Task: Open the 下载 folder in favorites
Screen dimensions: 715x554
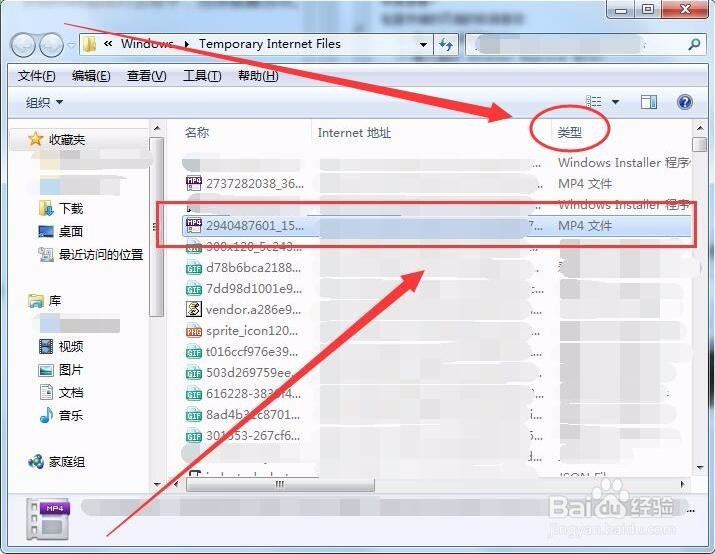Action: tap(71, 208)
